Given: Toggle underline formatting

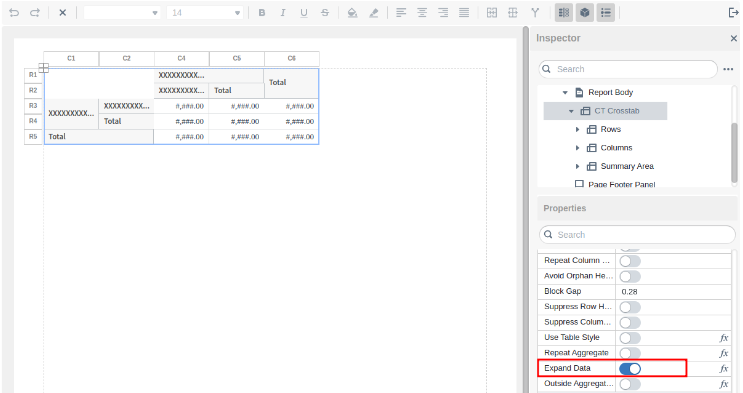Looking at the screenshot, I should point(304,13).
